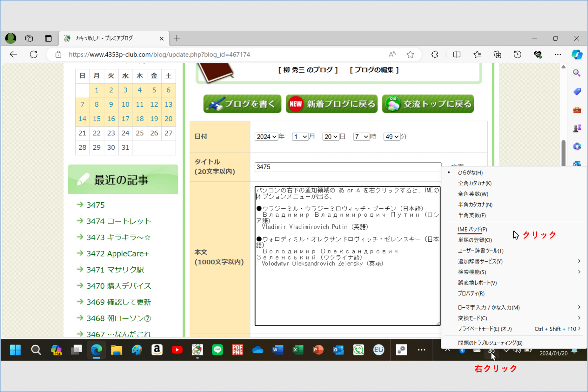The width and height of the screenshot is (588, 392).
Task: Open taskbar Search icon
Action: (x=36, y=350)
